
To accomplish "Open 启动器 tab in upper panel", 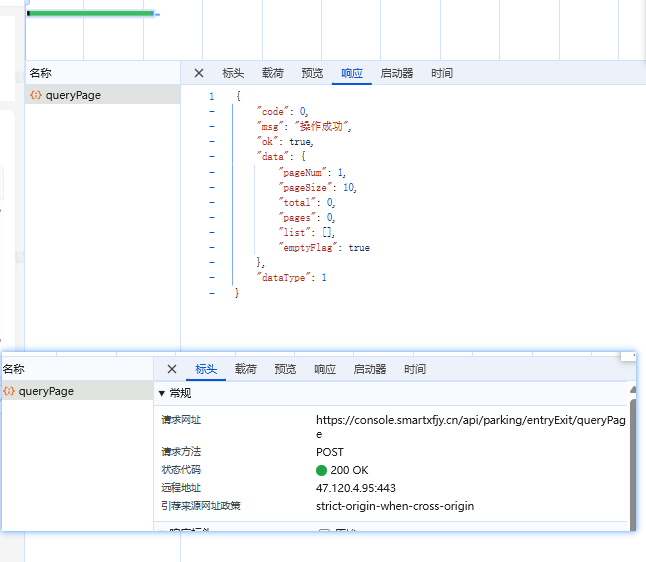I will coord(397,73).
